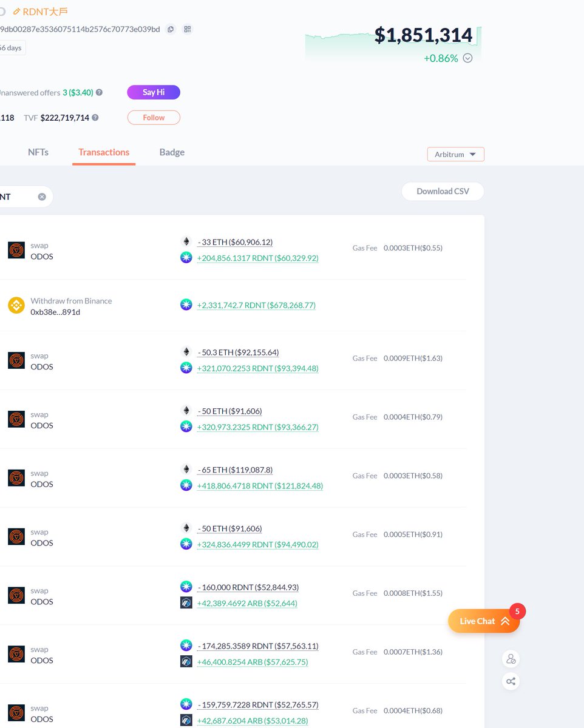Open +204,856.1317 RDNT amount link
Screen dimensions: 584x728
tap(258, 258)
